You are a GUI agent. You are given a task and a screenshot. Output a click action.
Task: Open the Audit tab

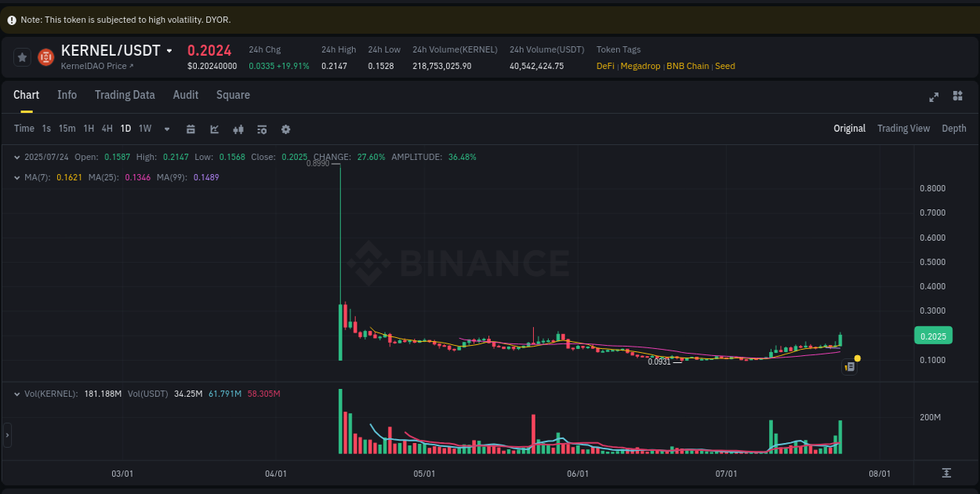(185, 95)
